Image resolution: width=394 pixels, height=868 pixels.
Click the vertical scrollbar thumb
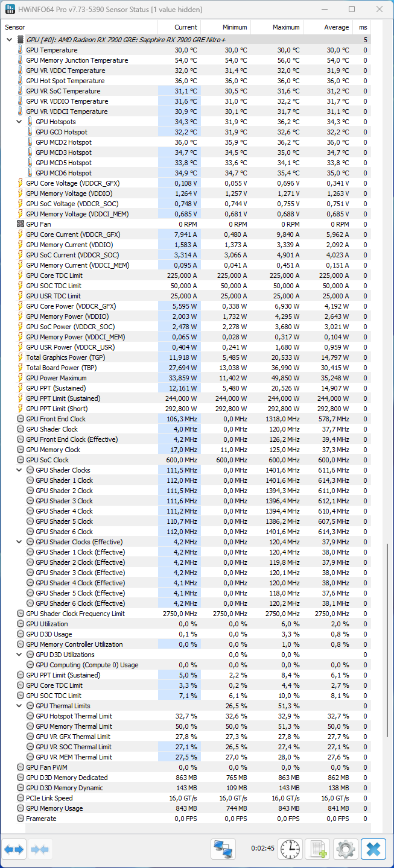click(387, 640)
